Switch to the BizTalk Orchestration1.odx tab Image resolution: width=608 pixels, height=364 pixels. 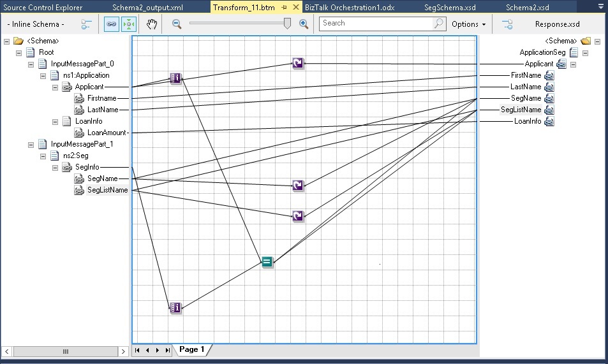[x=350, y=8]
